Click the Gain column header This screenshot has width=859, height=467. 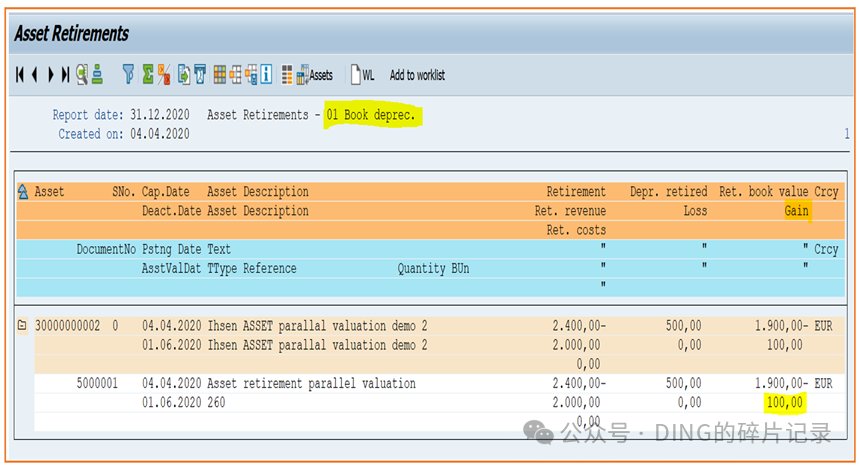click(x=796, y=211)
